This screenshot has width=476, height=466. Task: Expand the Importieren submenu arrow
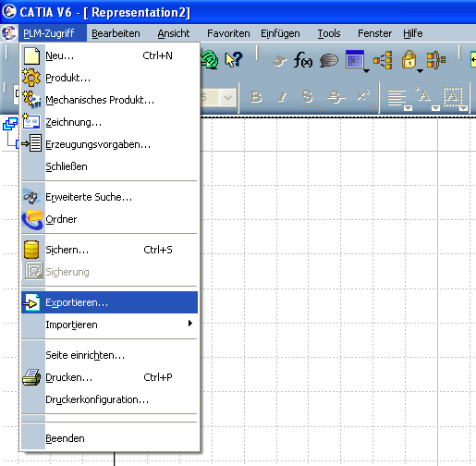pyautogui.click(x=190, y=324)
